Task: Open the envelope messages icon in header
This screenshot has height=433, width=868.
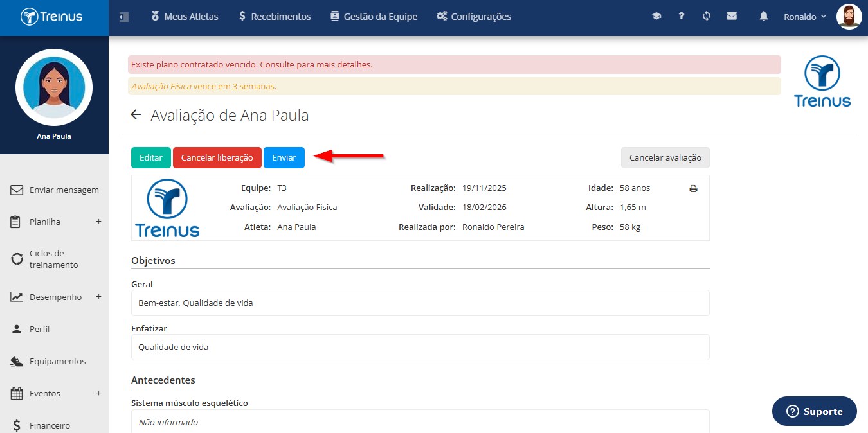Action: coord(732,17)
